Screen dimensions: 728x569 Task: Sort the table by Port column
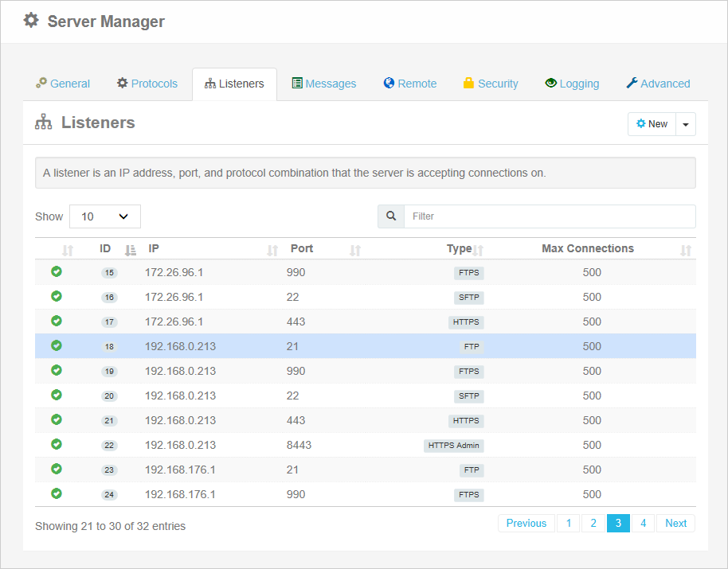(301, 248)
